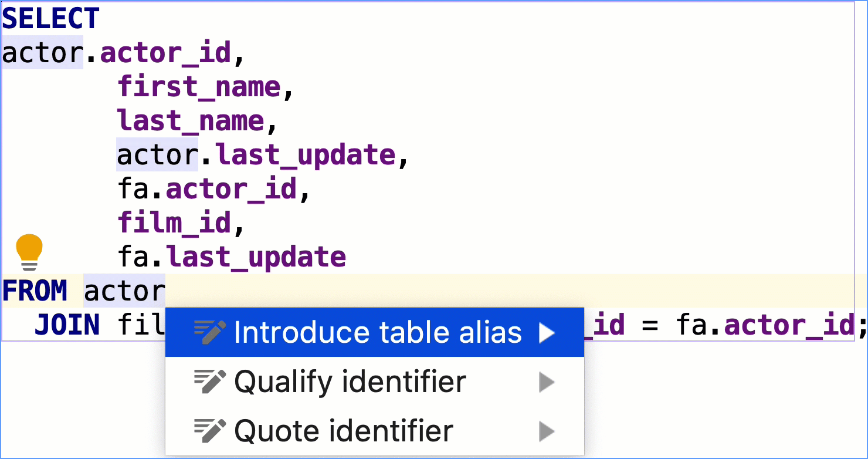Click the first_name column in the query
The image size is (868, 459).
[x=199, y=87]
